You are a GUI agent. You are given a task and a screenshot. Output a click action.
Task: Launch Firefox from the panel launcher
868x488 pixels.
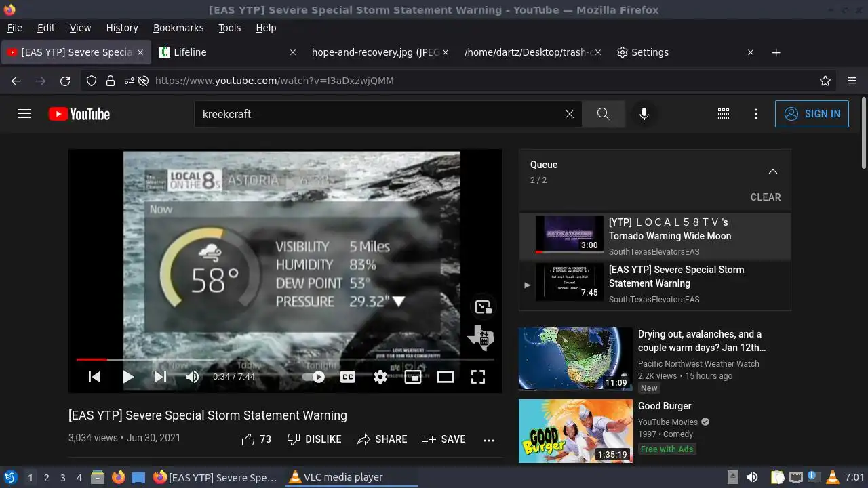click(x=118, y=477)
